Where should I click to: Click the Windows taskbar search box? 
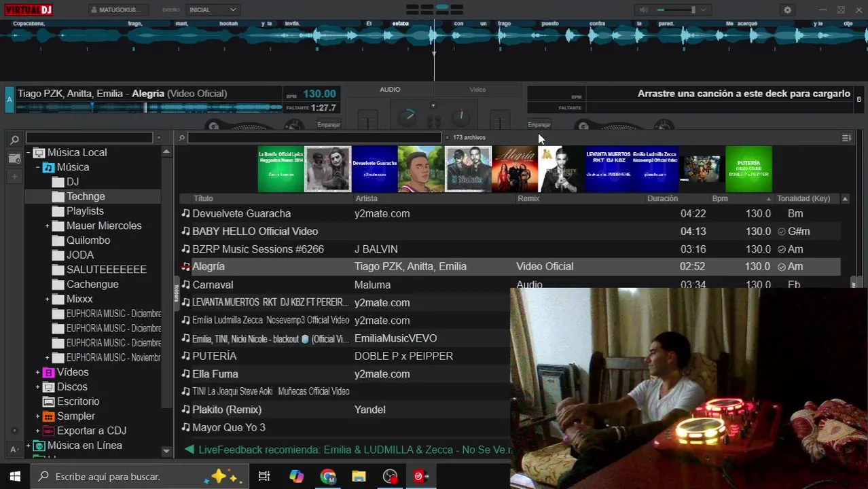[139, 477]
